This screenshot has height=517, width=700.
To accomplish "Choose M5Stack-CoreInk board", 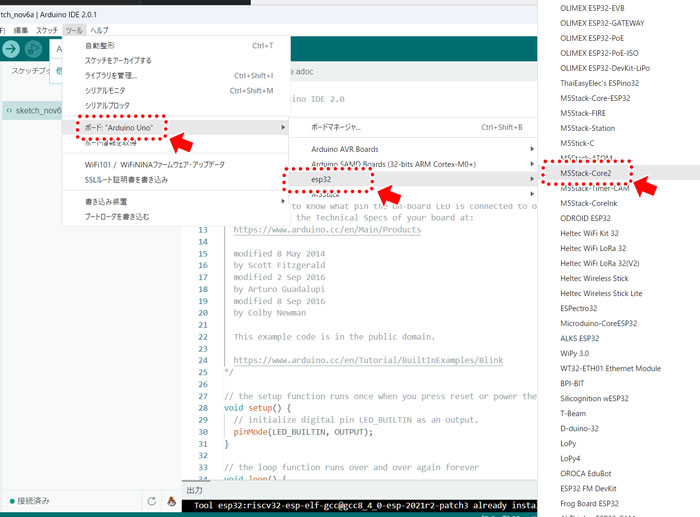I will point(589,203).
